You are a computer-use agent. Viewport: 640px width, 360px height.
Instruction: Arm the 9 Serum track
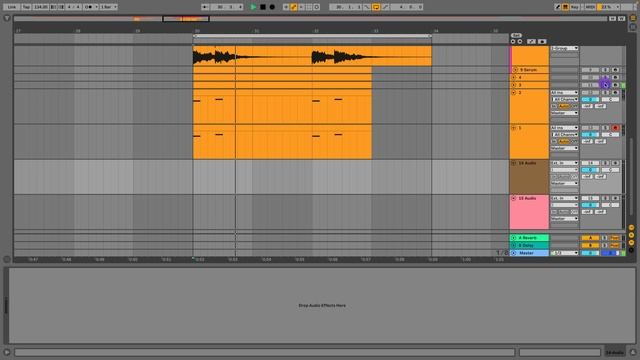(x=615, y=70)
